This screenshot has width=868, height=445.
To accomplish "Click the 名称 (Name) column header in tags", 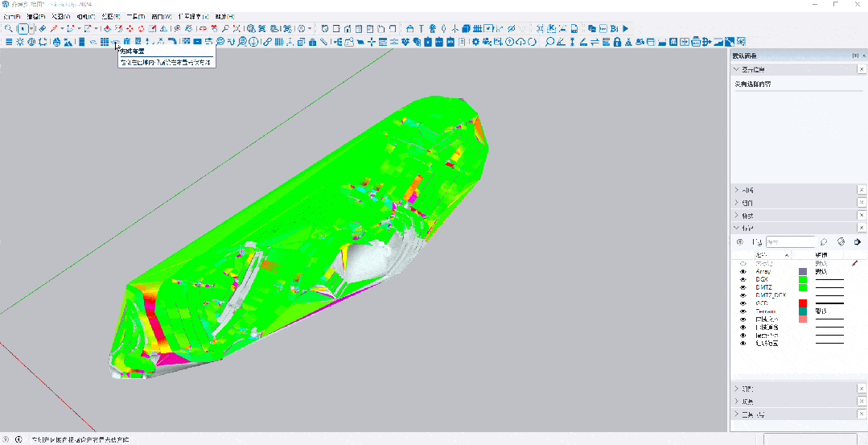I will [x=763, y=254].
